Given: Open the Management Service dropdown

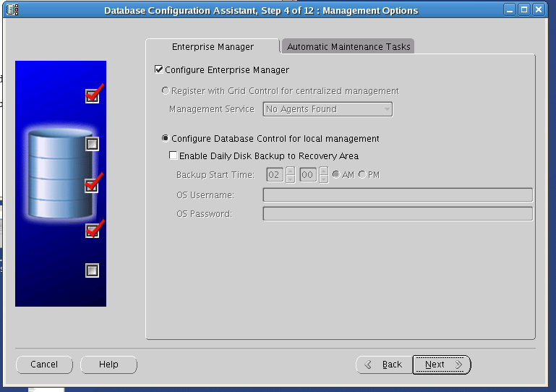Looking at the screenshot, I should [328, 109].
